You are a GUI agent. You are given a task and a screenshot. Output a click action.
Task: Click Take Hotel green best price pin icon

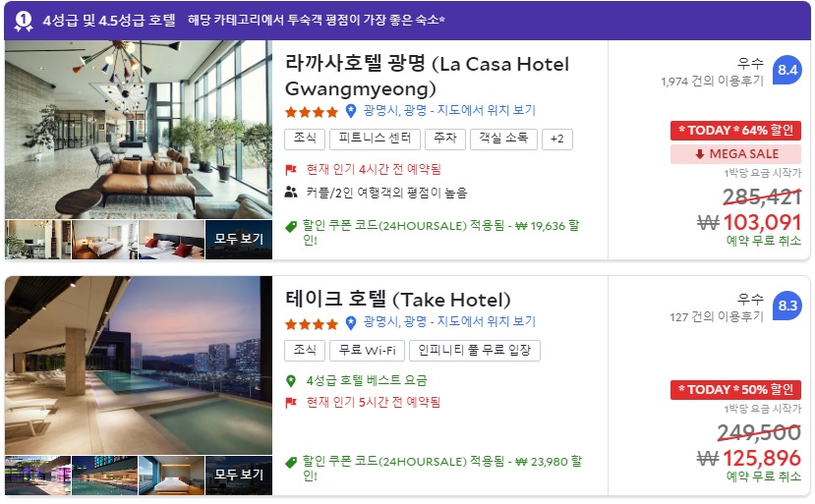click(291, 381)
